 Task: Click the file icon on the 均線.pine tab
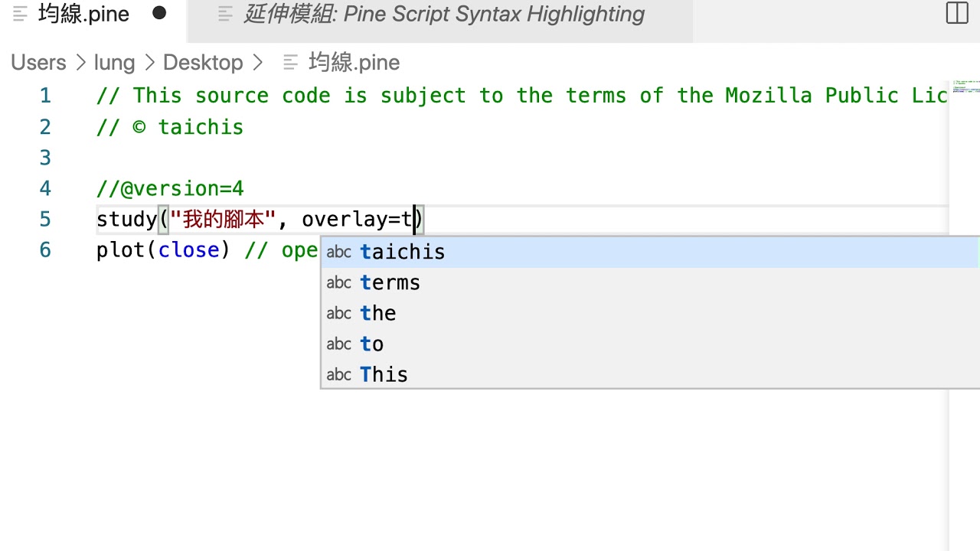coord(20,14)
